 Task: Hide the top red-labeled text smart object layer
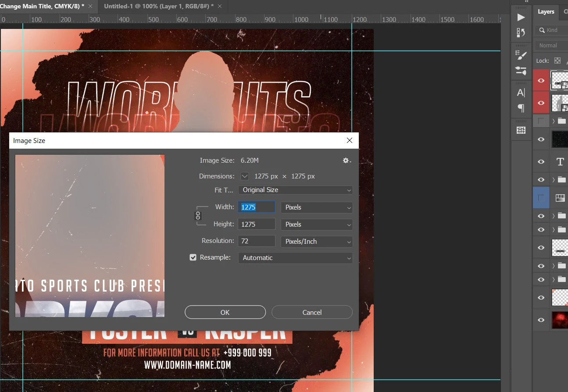(x=541, y=80)
